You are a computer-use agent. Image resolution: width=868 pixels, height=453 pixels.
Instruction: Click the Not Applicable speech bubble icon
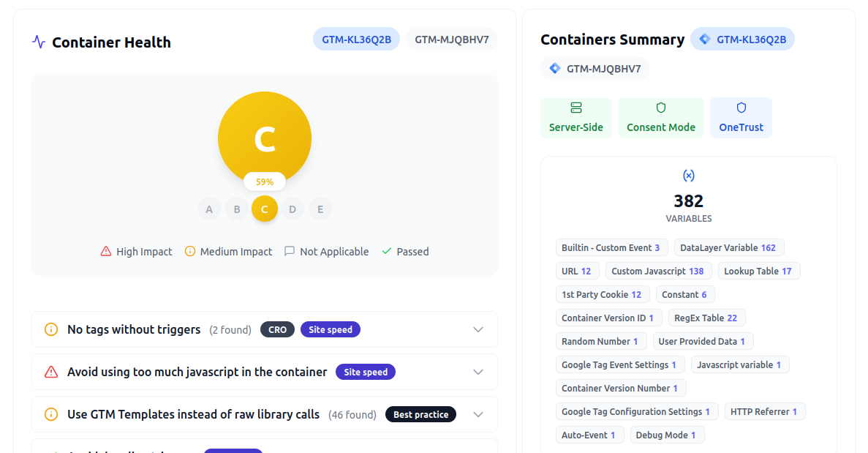coord(290,251)
